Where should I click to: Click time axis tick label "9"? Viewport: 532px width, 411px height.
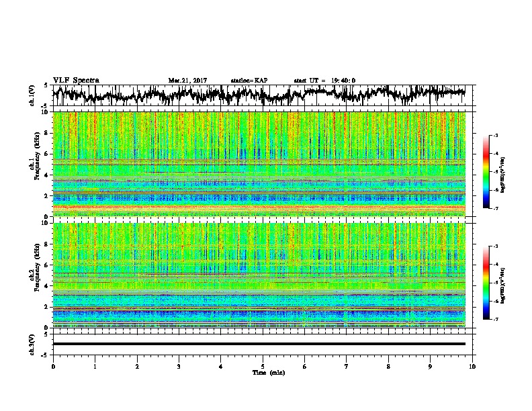click(430, 367)
